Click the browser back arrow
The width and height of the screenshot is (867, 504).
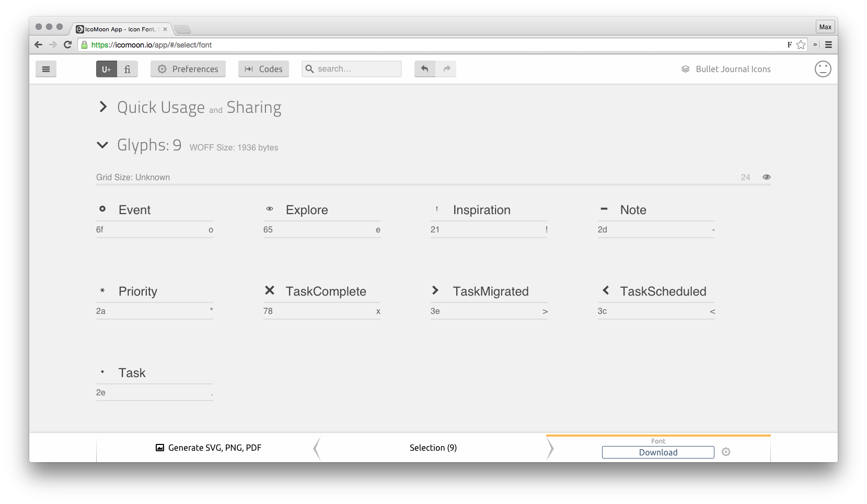click(38, 45)
